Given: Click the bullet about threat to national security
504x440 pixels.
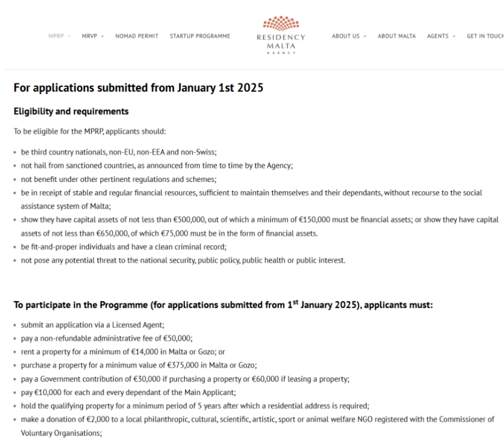Looking at the screenshot, I should coord(183,261).
